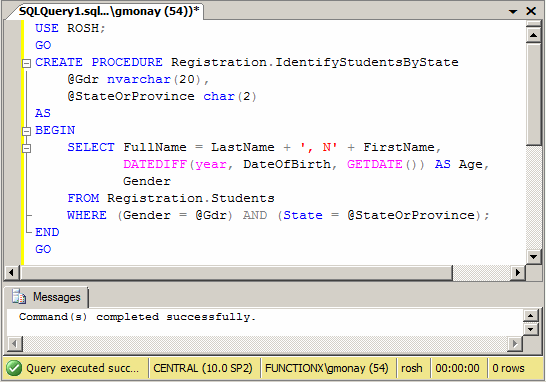The image size is (546, 382).
Task: Click Messages pane scroll right arrow
Action: point(515,344)
